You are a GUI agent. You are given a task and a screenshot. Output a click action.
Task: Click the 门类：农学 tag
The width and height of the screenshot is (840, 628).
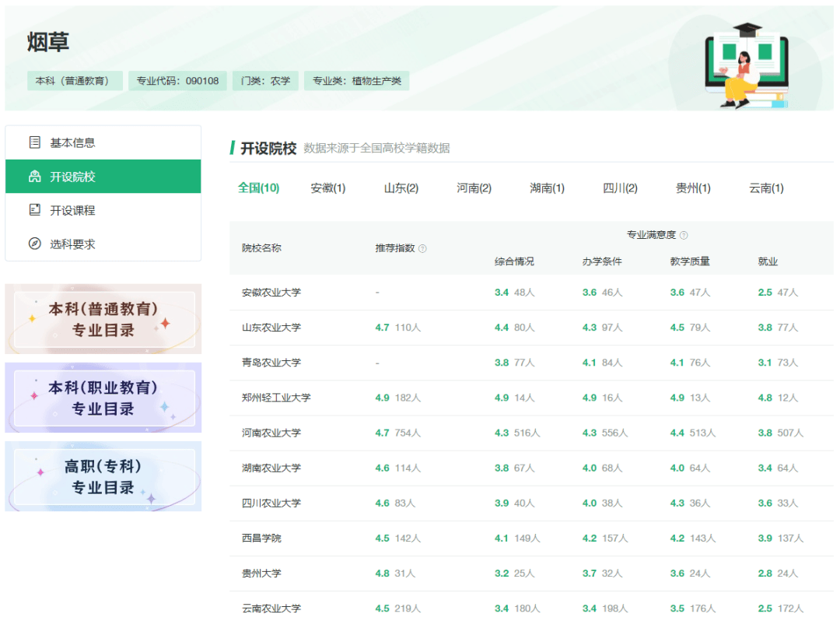pos(265,81)
